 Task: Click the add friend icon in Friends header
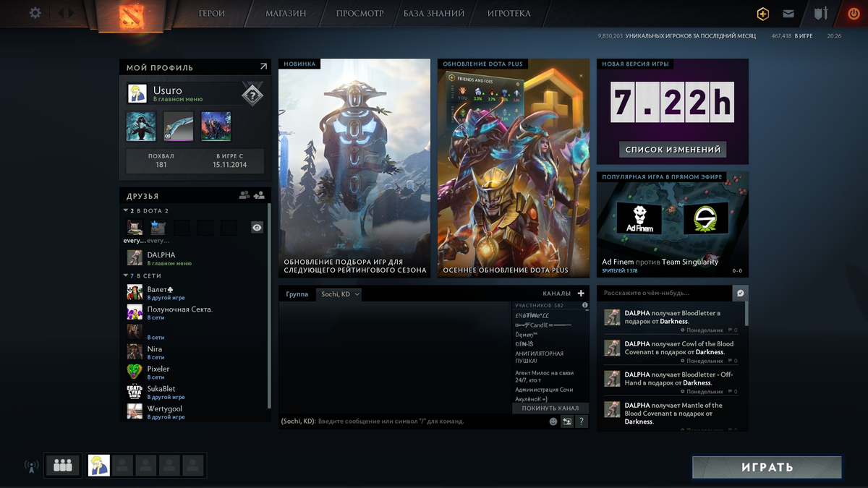click(x=259, y=195)
